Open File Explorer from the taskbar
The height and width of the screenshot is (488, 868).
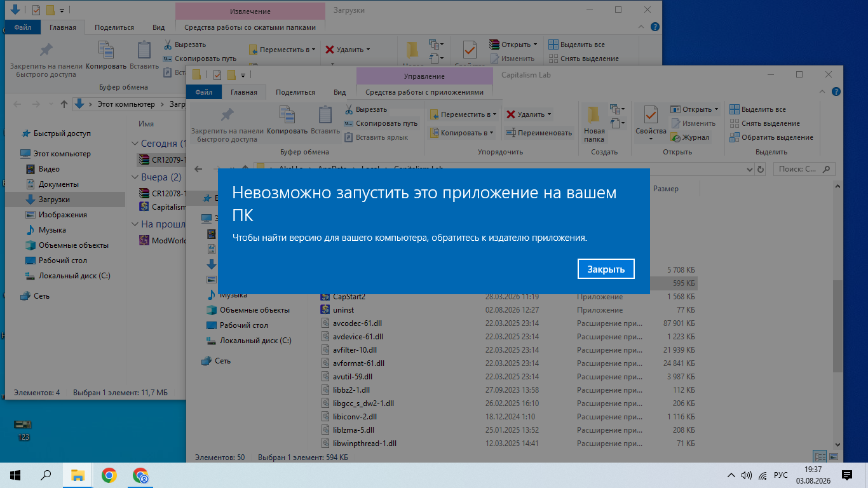[78, 475]
